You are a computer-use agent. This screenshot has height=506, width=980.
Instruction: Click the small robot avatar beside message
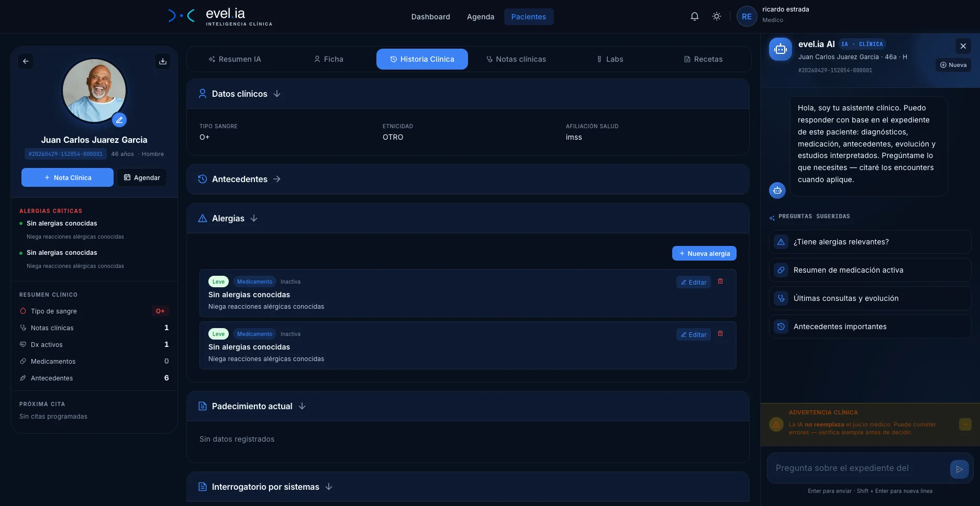point(777,190)
